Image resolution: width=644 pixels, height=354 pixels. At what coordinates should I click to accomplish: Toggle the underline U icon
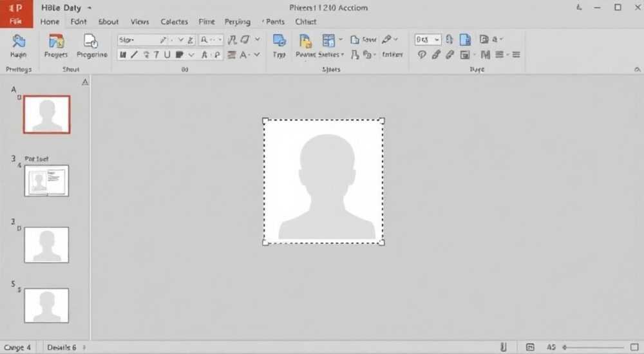pyautogui.click(x=167, y=55)
